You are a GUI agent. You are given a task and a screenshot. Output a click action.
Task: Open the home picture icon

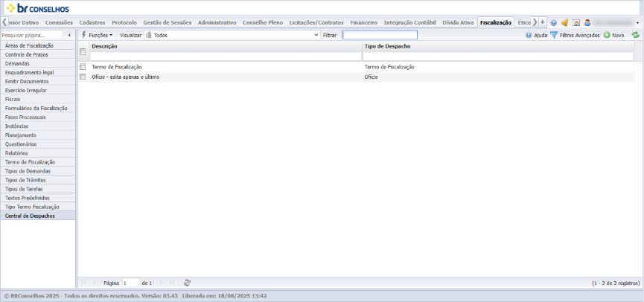(576, 23)
